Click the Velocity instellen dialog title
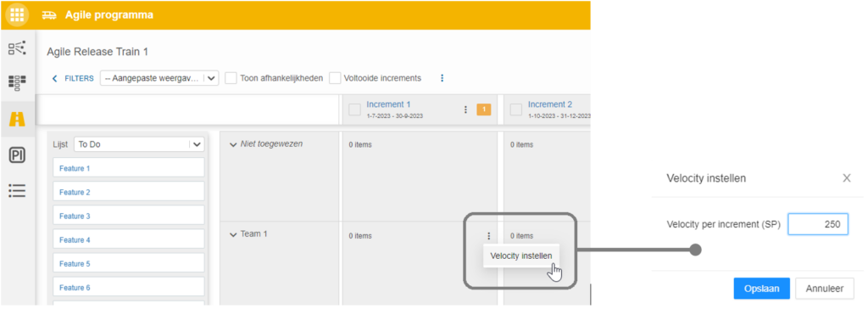 [706, 178]
